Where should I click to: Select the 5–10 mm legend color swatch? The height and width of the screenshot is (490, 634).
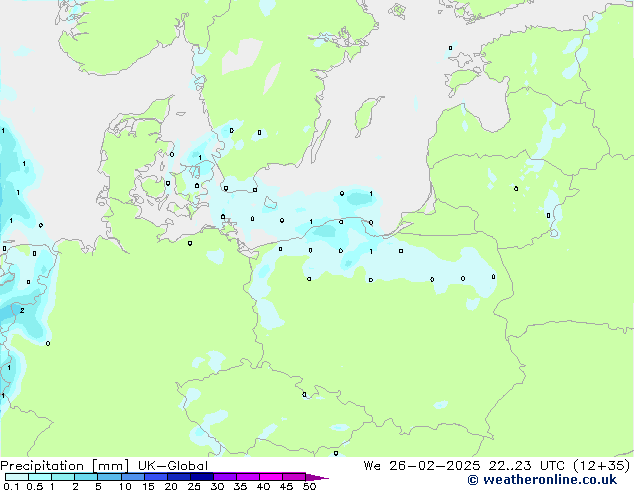click(x=109, y=477)
